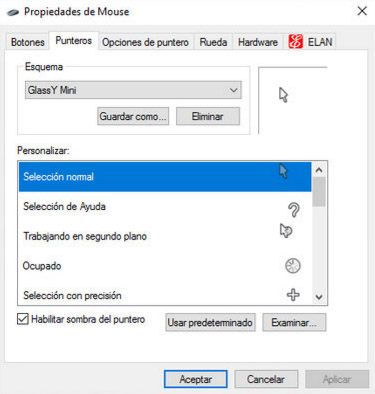Switch to the Rueda tab
Screen dimensions: 375x394
click(213, 42)
